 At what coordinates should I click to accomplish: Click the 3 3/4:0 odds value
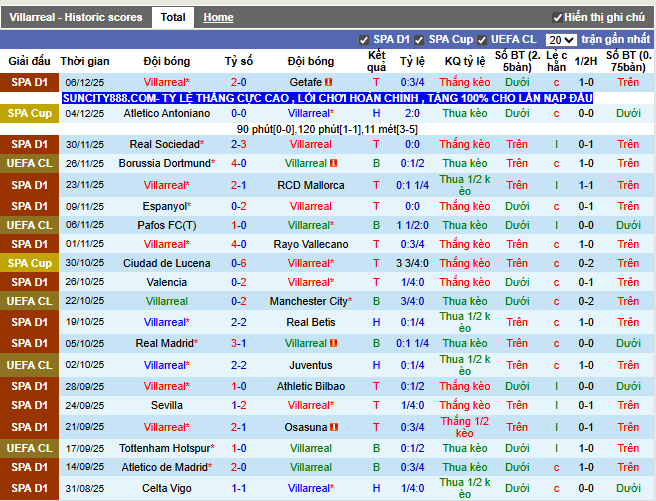tap(413, 263)
